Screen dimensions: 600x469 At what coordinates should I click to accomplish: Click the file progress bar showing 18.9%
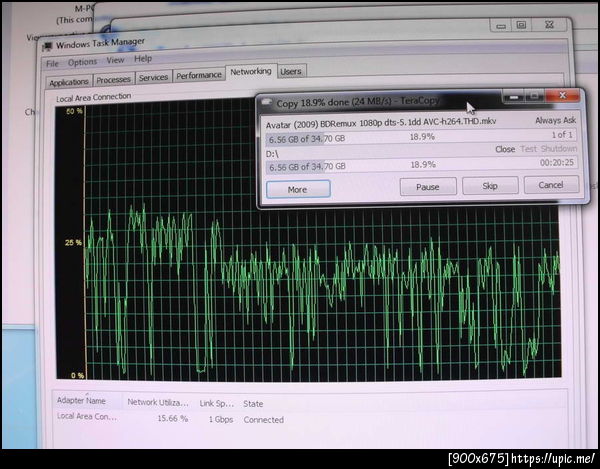(421, 137)
